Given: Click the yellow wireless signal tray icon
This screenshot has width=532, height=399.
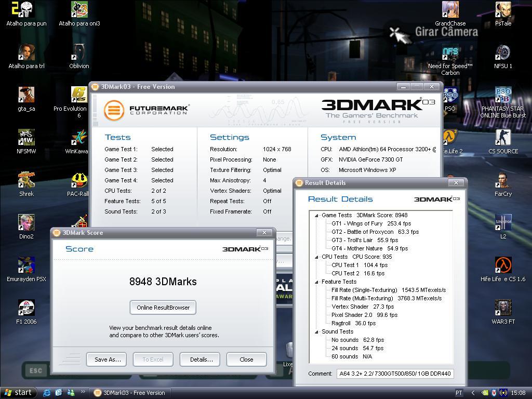Looking at the screenshot, I should coord(503,393).
